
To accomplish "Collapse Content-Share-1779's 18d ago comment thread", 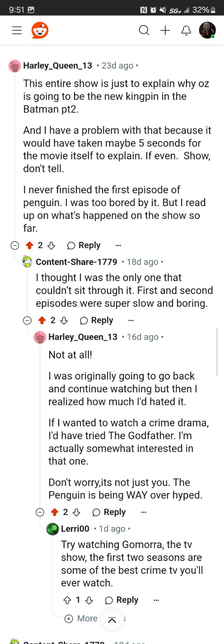I will 27,321.
